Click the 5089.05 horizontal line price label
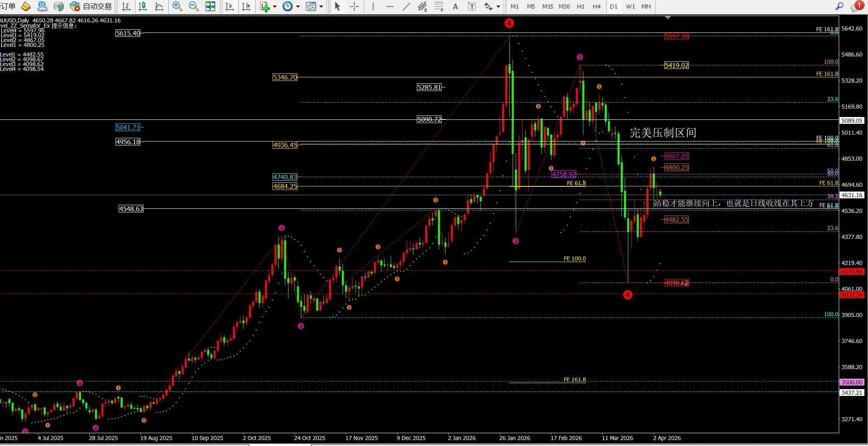 click(852, 121)
